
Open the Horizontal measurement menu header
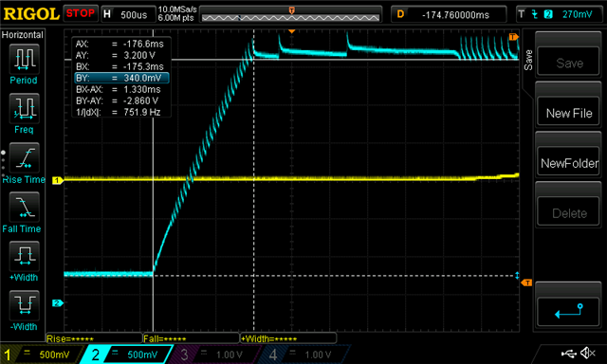23,35
